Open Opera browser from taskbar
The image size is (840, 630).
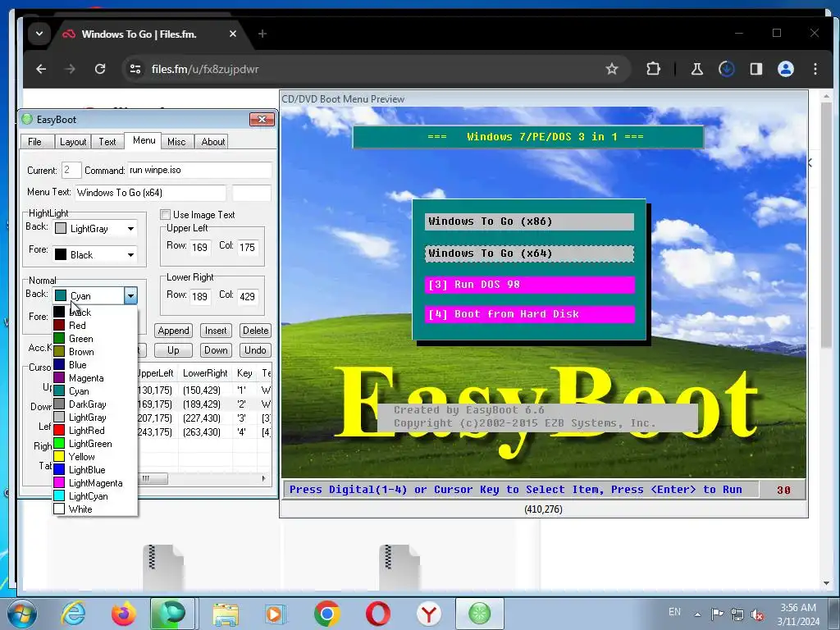[x=377, y=614]
